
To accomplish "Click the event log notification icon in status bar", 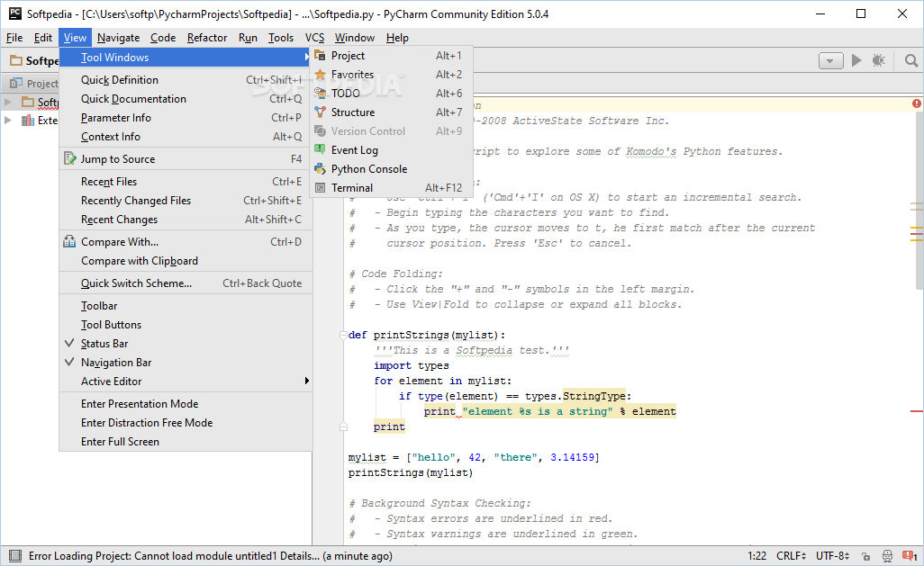I will pyautogui.click(x=910, y=555).
